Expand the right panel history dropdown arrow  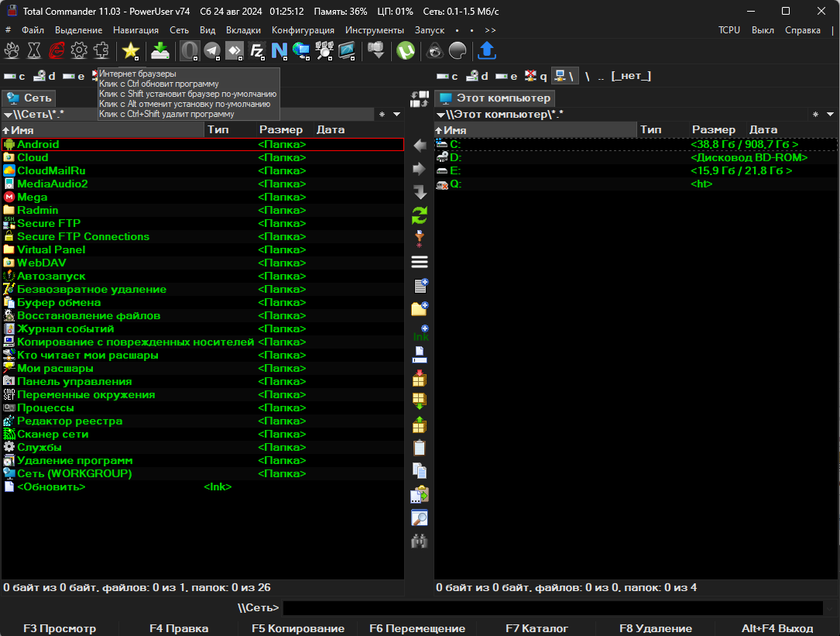(x=830, y=115)
